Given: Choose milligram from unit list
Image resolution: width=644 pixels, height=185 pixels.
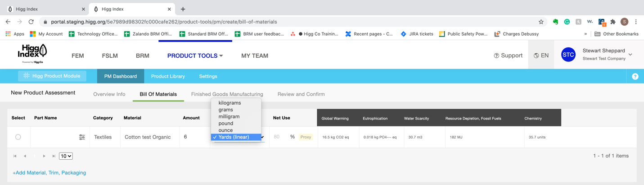Looking at the screenshot, I should (236, 116).
